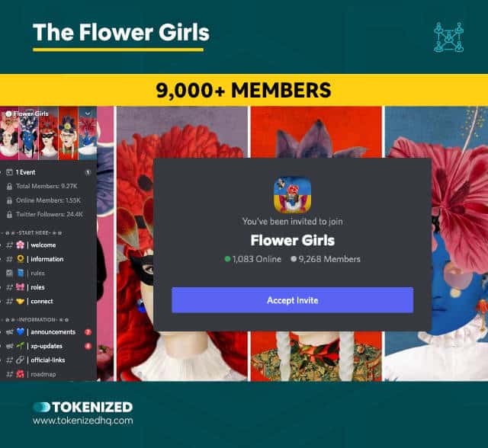
Task: Go to the roles channel
Action: point(47,287)
